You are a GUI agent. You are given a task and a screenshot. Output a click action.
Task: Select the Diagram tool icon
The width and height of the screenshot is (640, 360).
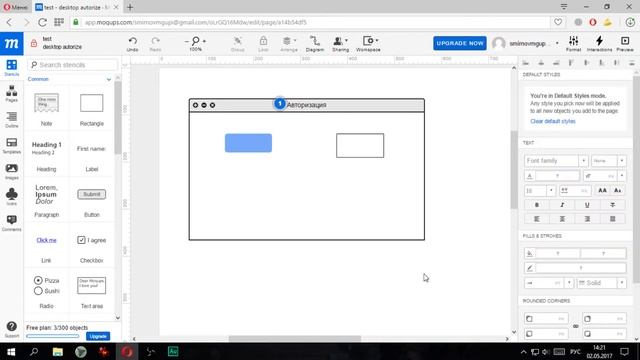[315, 43]
